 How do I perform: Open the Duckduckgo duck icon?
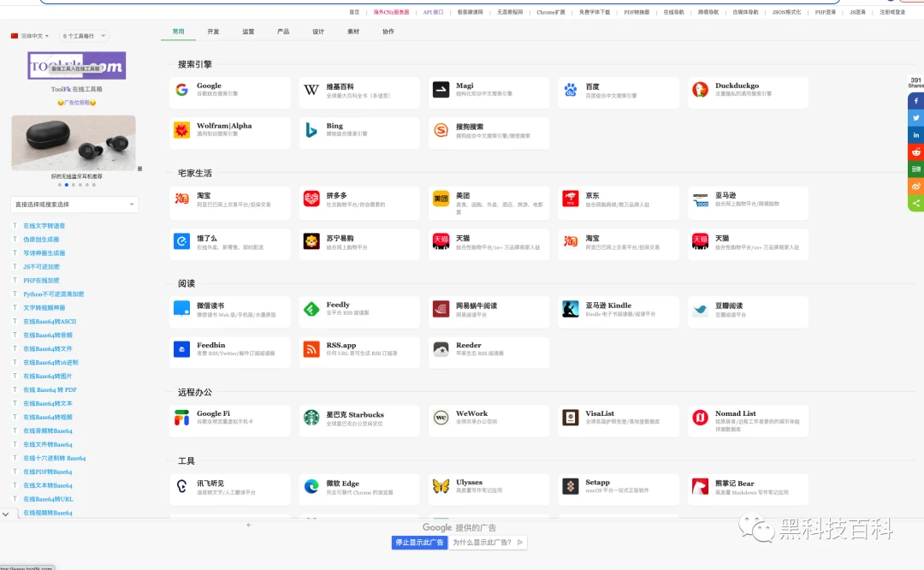pos(700,90)
